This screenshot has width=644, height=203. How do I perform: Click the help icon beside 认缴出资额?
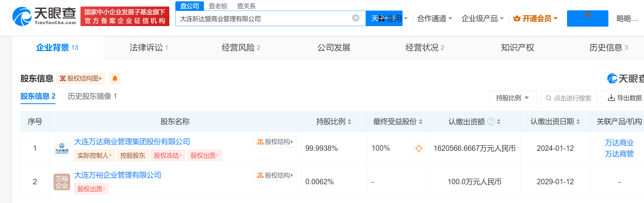491,121
